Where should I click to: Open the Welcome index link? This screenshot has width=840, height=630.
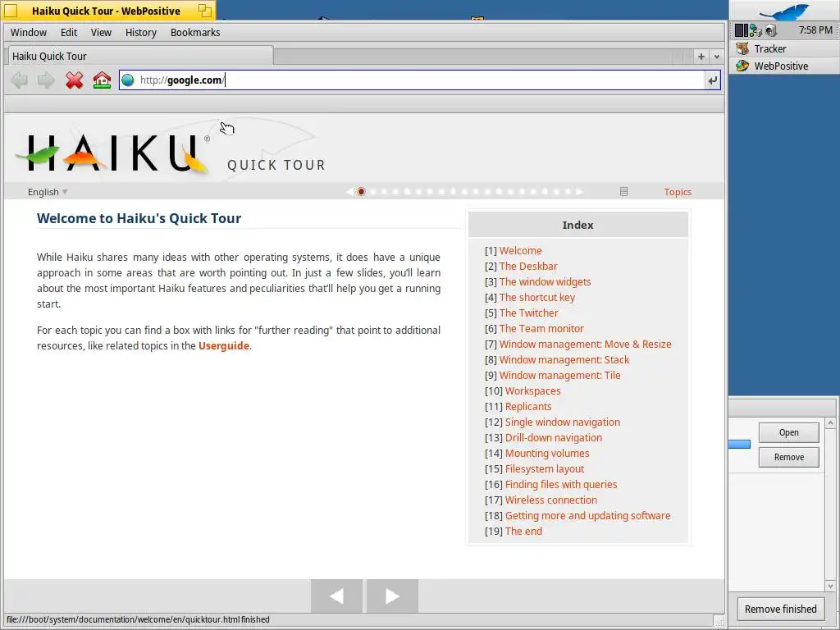click(x=520, y=251)
